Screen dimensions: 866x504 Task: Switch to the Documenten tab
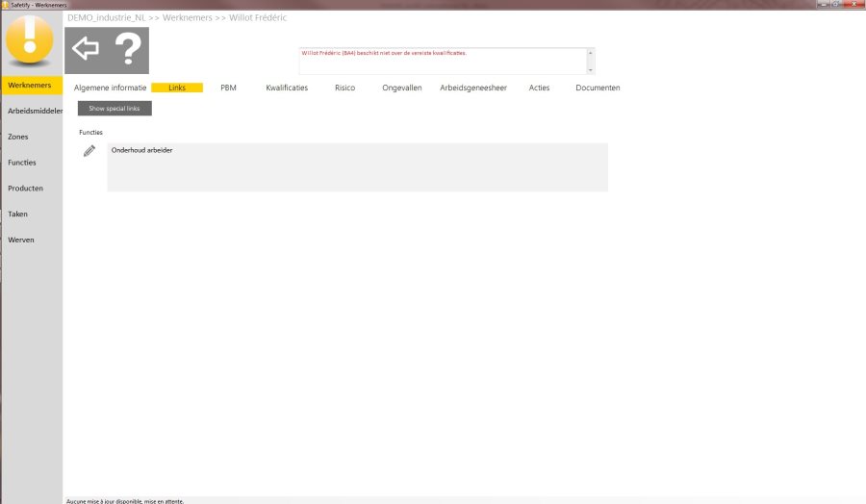coord(598,88)
